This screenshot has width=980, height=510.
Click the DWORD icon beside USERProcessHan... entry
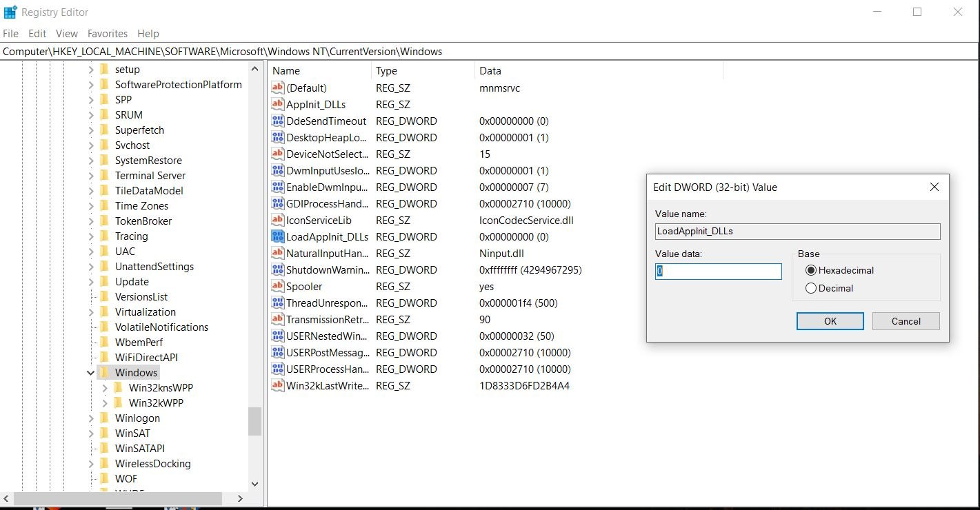[278, 369]
